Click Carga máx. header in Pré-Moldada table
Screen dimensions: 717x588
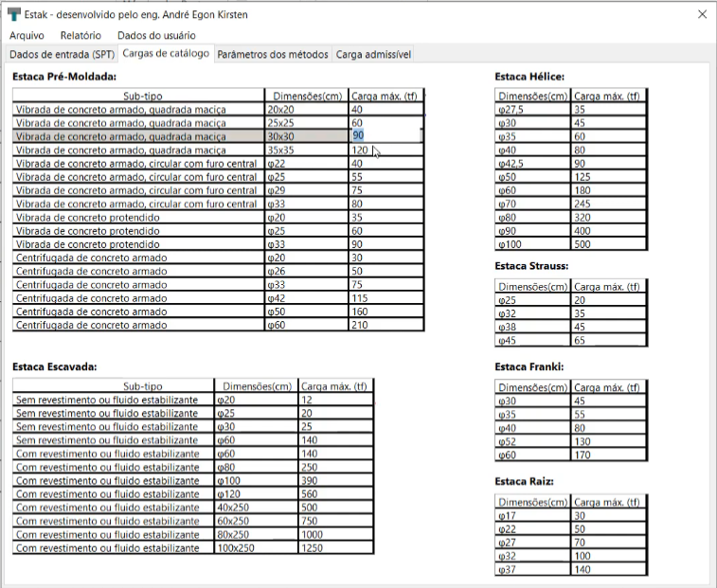click(385, 96)
